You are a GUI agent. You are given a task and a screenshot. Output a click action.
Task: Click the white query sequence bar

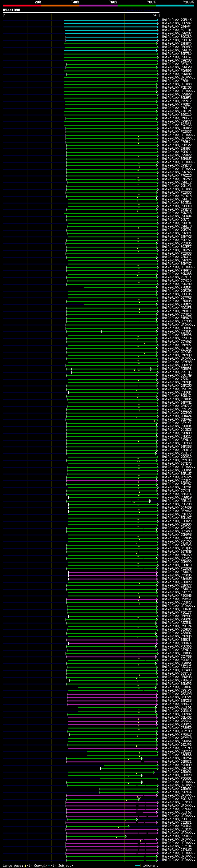tap(81, 13)
